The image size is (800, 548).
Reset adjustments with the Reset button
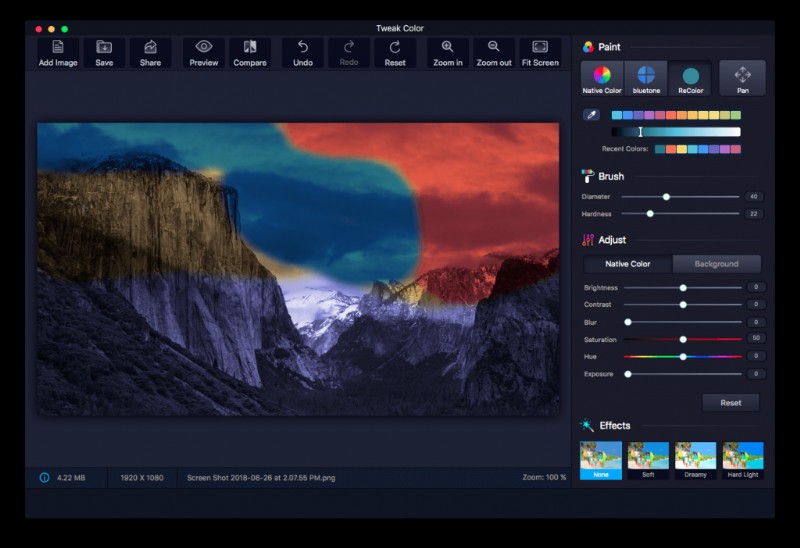(731, 403)
